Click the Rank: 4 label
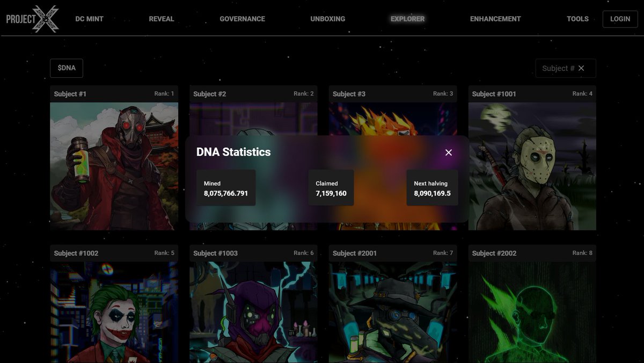Screen dimensions: 644x363 [582, 93]
